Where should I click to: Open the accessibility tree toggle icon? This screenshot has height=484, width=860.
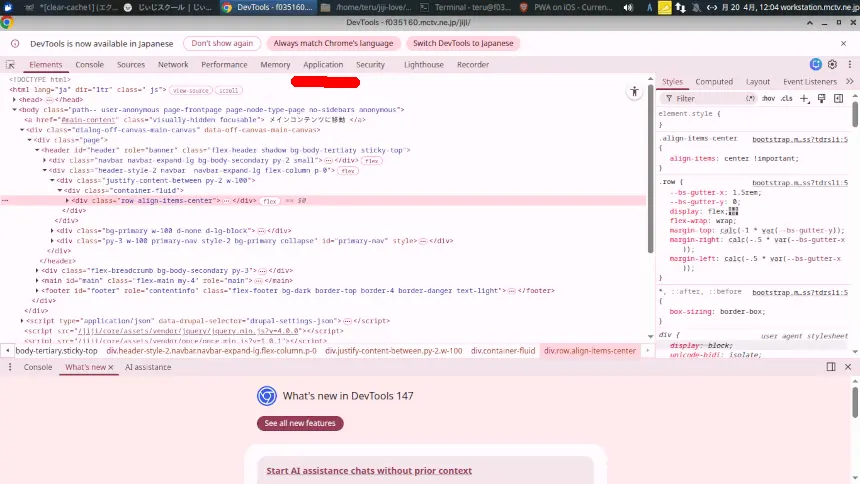[635, 92]
